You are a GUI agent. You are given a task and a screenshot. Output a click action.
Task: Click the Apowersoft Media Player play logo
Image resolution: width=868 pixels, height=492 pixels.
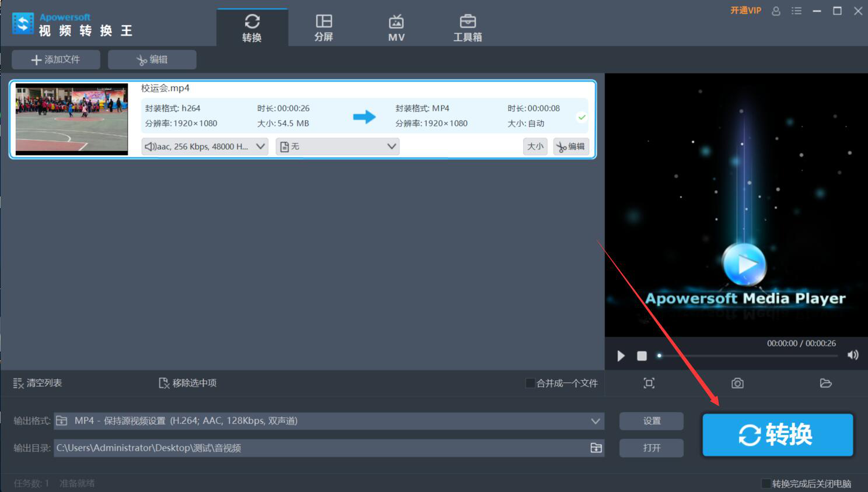pos(744,264)
